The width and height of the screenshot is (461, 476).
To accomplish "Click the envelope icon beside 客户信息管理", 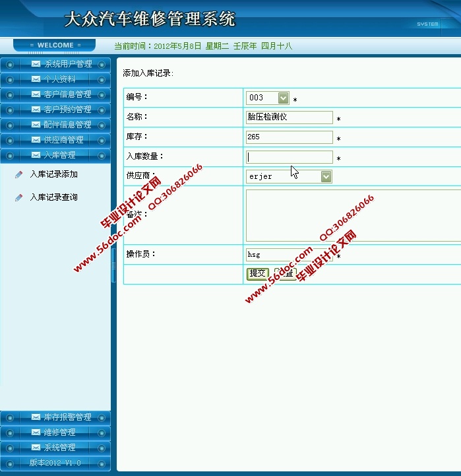I will click(x=36, y=94).
